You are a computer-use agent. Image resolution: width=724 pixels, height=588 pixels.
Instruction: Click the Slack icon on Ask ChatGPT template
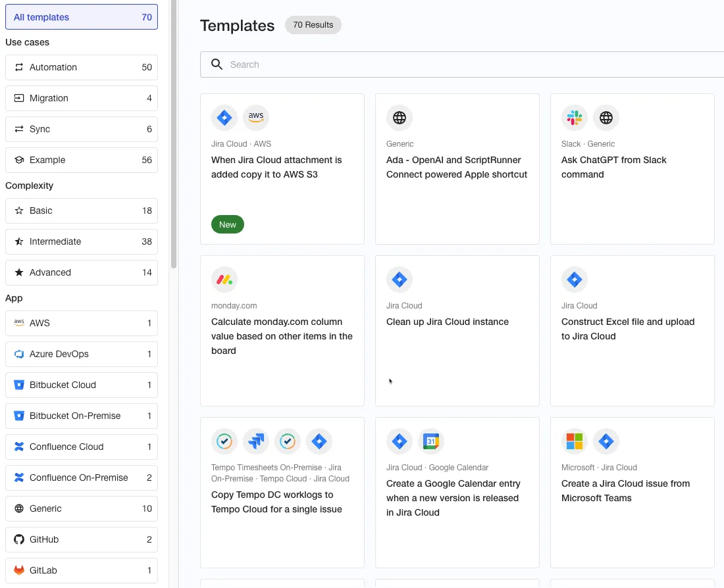click(575, 118)
